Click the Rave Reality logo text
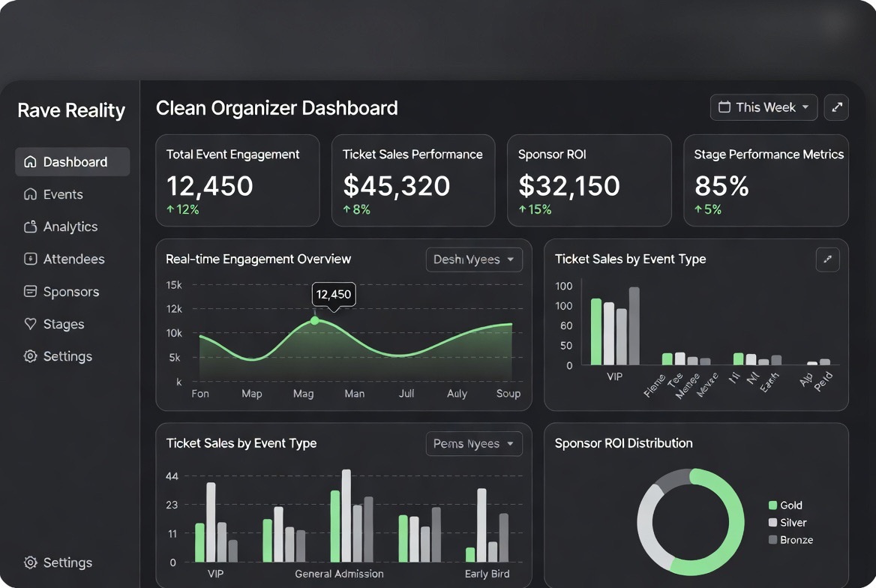 click(x=71, y=110)
